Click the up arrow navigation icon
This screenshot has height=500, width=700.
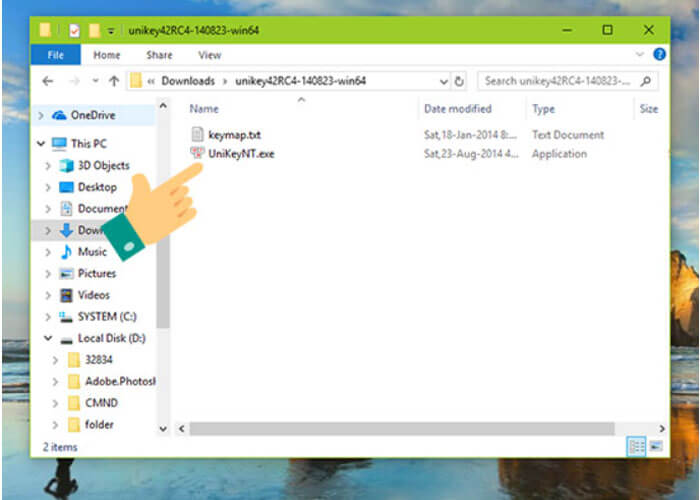pyautogui.click(x=114, y=81)
